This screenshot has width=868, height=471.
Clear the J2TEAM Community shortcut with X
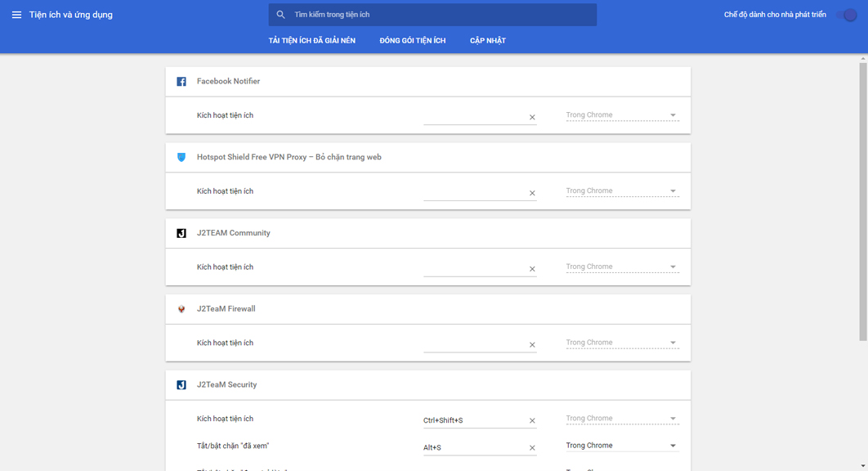pyautogui.click(x=532, y=269)
